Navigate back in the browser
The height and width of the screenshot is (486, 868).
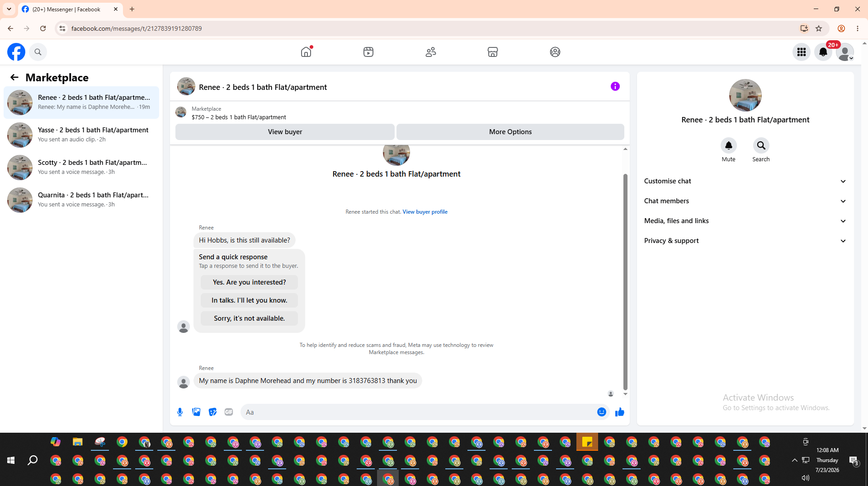click(10, 28)
